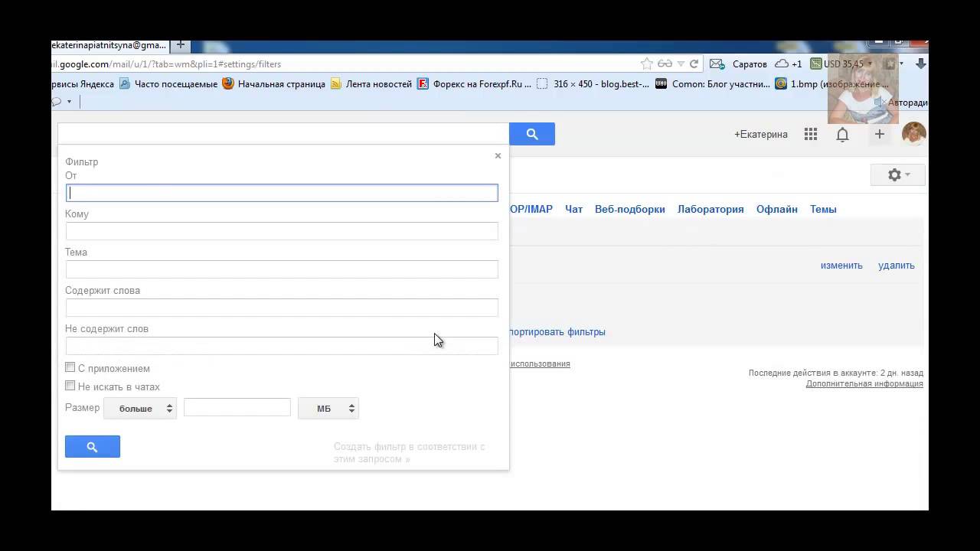Switch to the Офлайн settings tab

coord(777,209)
